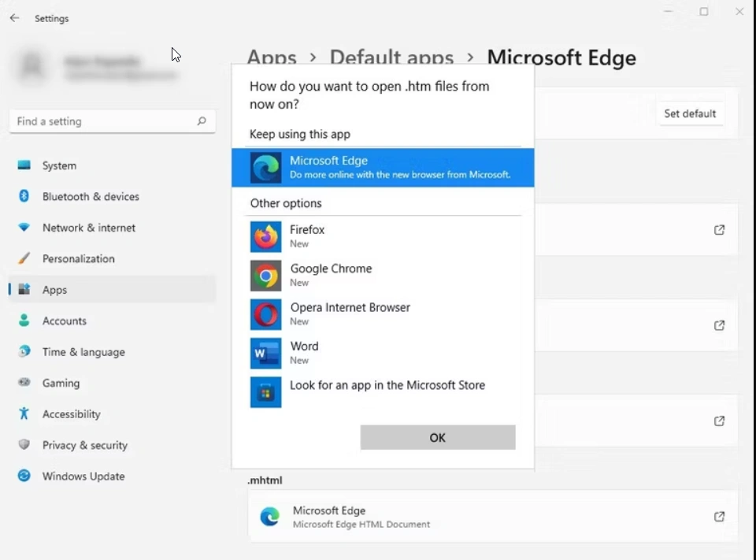Click the Microsoft Store bag icon
The image size is (756, 560).
click(265, 392)
